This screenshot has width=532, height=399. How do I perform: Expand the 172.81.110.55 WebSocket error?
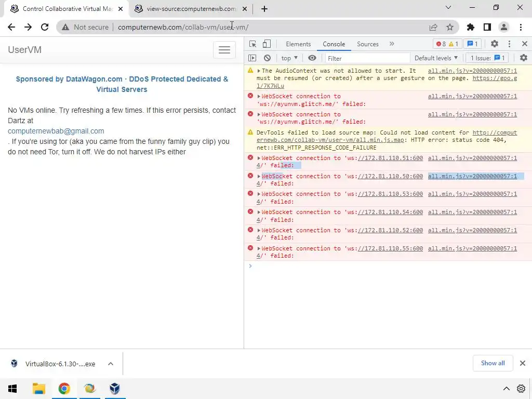pyautogui.click(x=259, y=249)
